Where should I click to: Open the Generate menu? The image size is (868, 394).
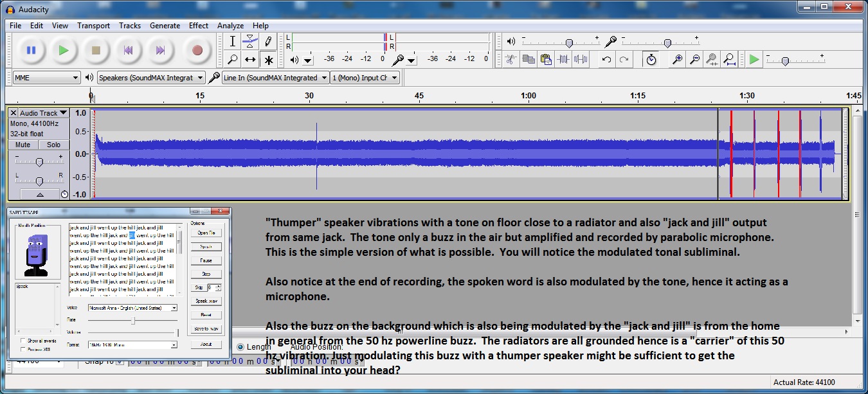click(165, 26)
